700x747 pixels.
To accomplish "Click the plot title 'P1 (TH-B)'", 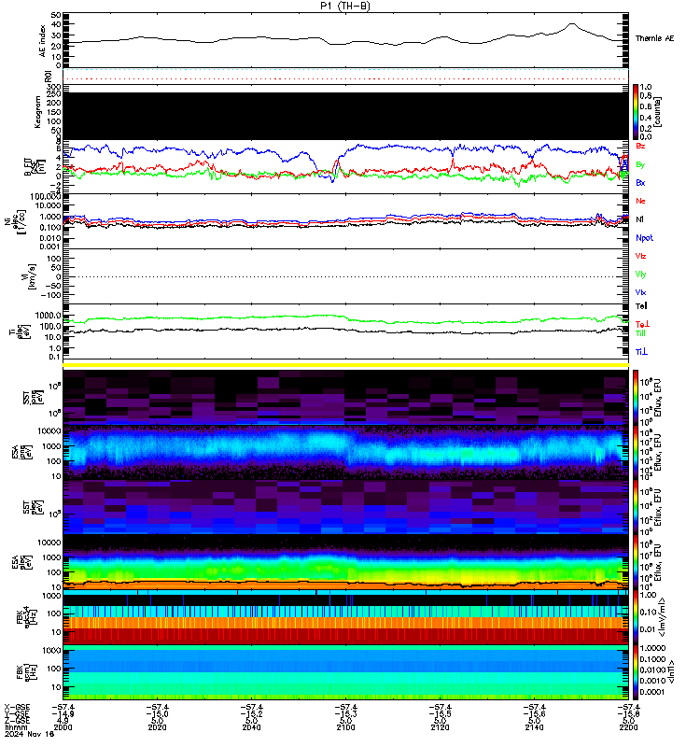I will [345, 6].
